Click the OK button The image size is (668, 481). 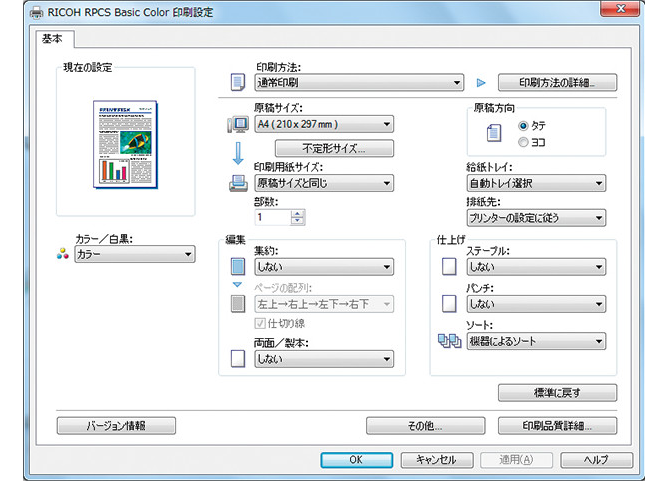(x=357, y=460)
